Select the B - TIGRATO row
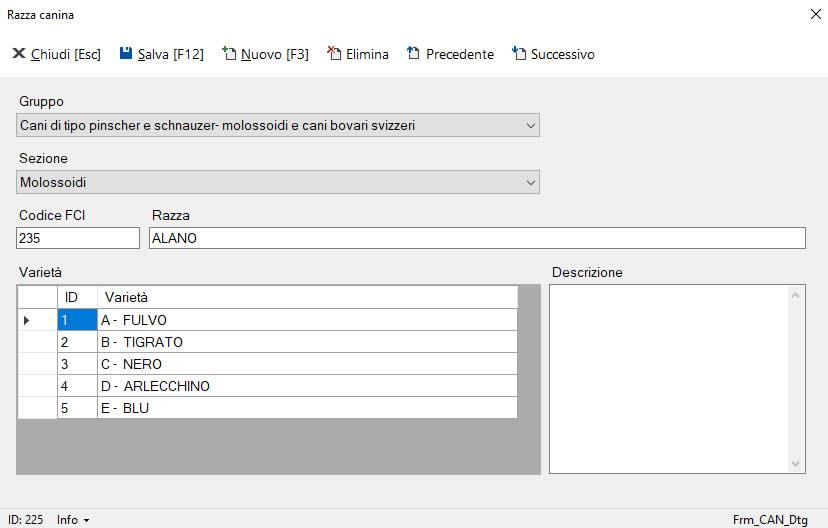This screenshot has width=828, height=528. pyautogui.click(x=306, y=342)
